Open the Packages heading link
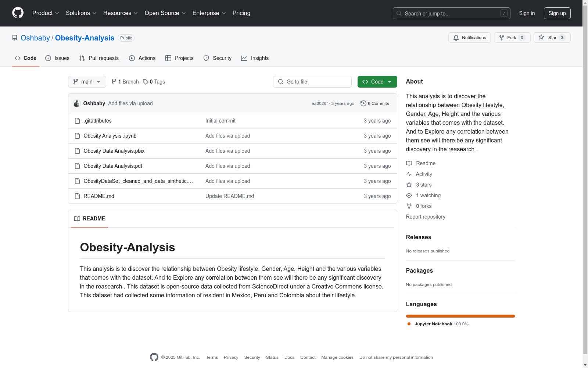This screenshot has width=588, height=368. pos(419,270)
